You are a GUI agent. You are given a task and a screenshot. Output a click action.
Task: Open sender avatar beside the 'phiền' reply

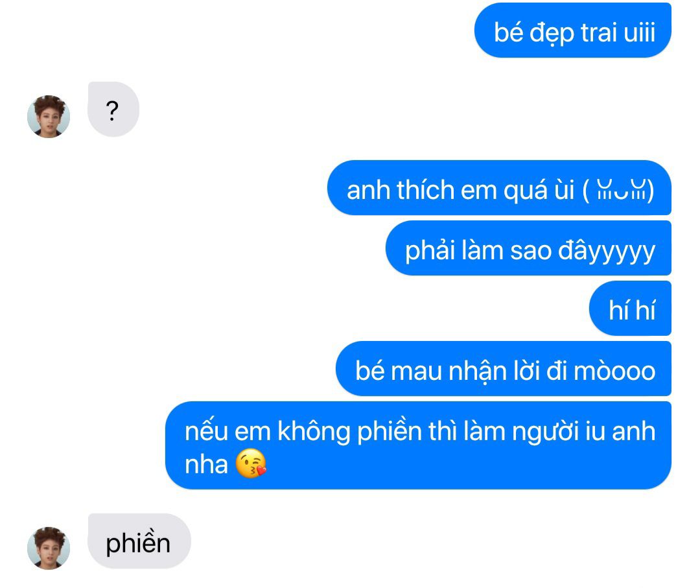click(x=49, y=548)
